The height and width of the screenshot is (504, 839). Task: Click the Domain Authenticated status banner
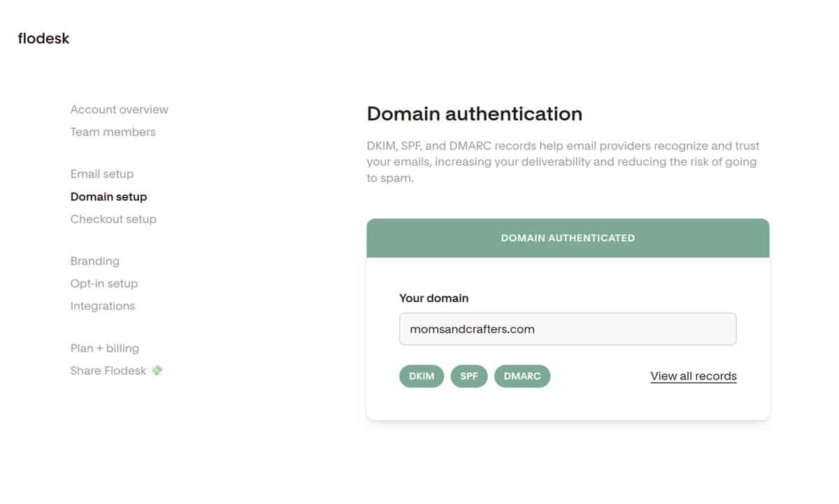pyautogui.click(x=567, y=238)
